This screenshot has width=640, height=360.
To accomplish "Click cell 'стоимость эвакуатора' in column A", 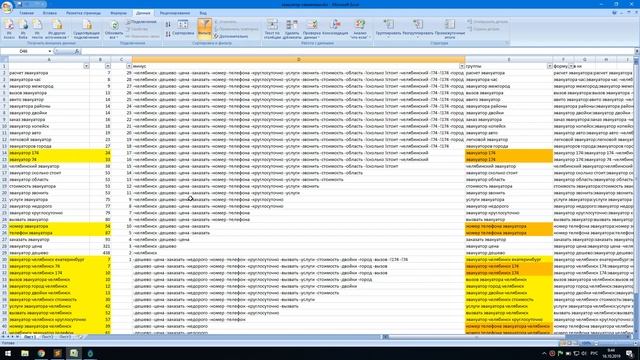I will (49, 186).
